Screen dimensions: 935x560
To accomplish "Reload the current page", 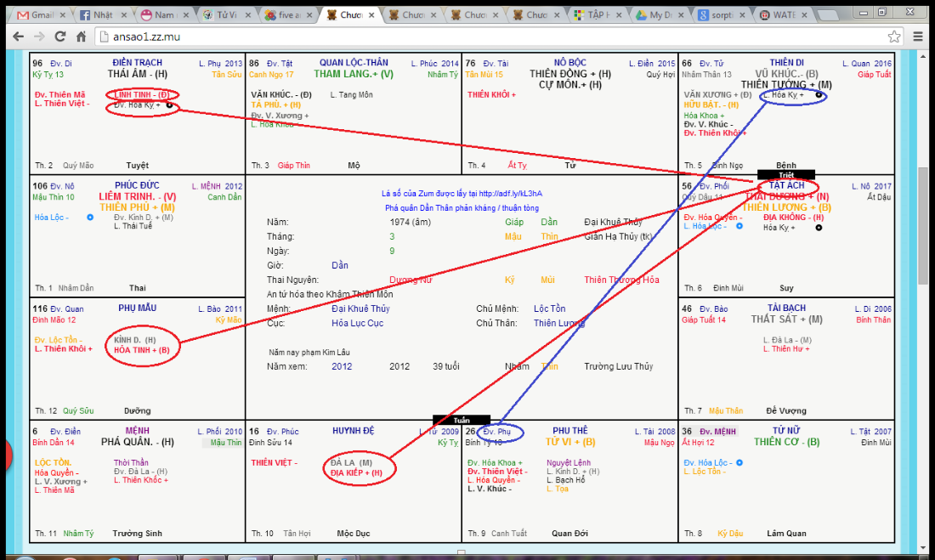I will 60,37.
